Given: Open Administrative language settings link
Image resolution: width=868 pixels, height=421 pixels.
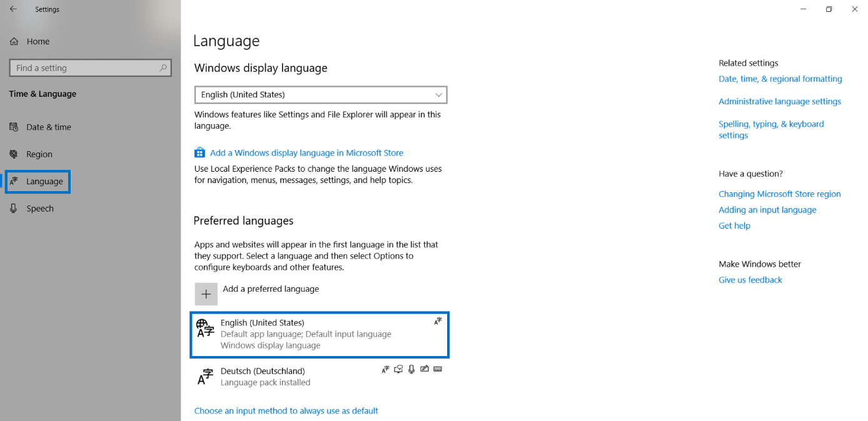Looking at the screenshot, I should [x=780, y=101].
